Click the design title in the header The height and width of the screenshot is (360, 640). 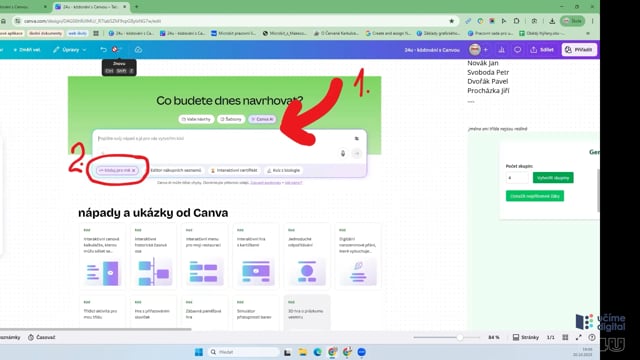click(432, 50)
